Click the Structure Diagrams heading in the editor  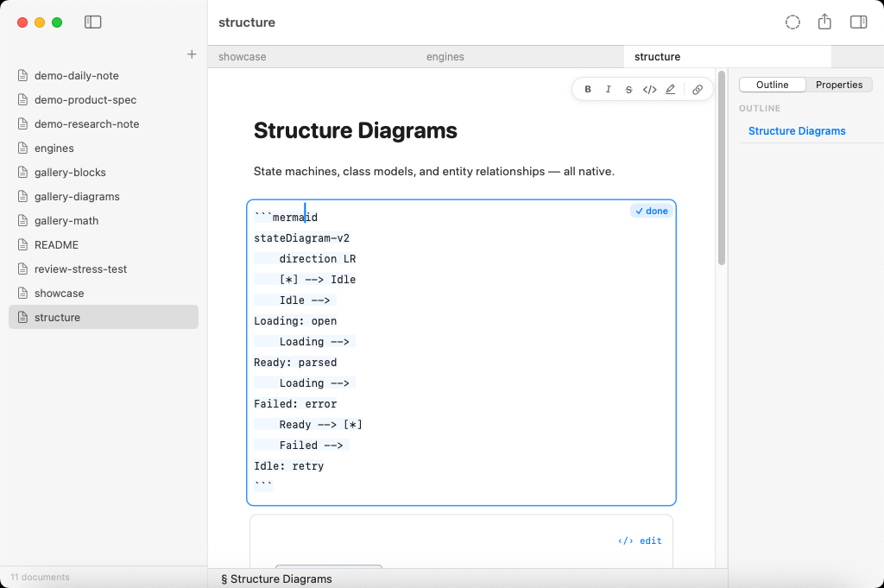[355, 130]
